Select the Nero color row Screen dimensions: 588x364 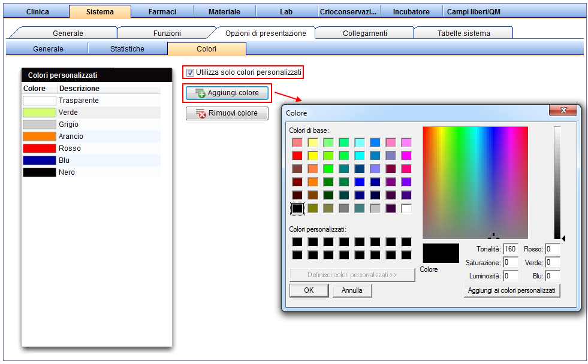(x=92, y=172)
